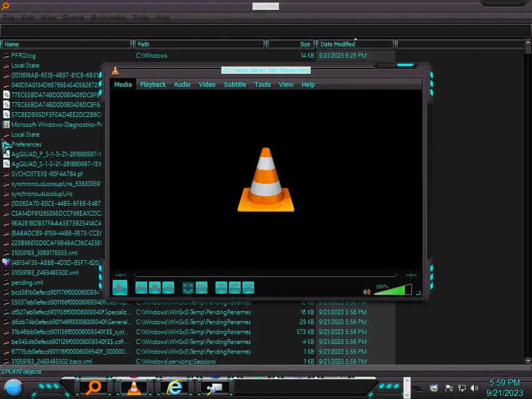Image resolution: width=532 pixels, height=399 pixels.
Task: Click the network projector taskbar icon
Action: click(x=215, y=388)
